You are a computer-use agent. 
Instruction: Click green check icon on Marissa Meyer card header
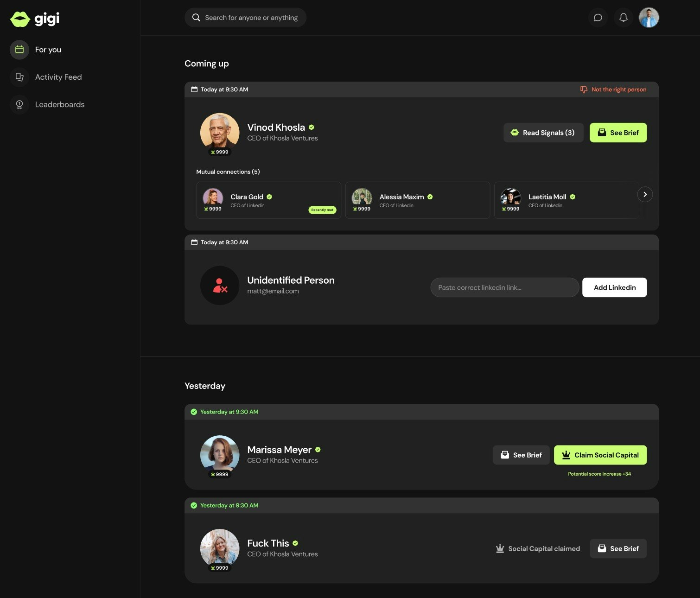pos(194,412)
